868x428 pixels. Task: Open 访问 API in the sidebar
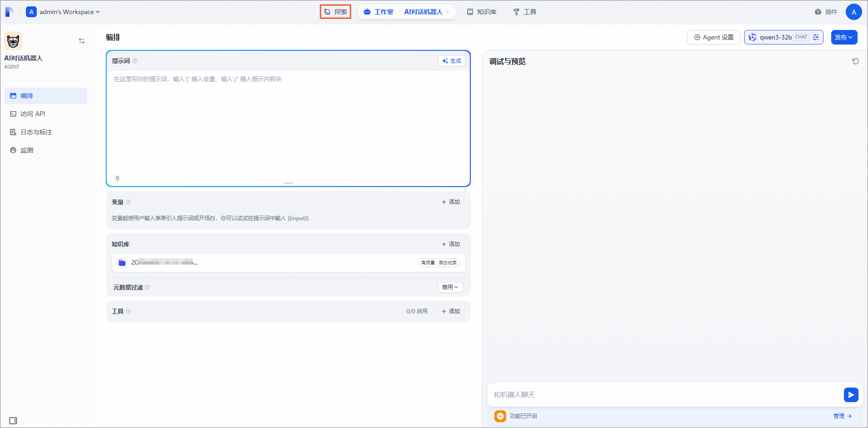pyautogui.click(x=45, y=114)
